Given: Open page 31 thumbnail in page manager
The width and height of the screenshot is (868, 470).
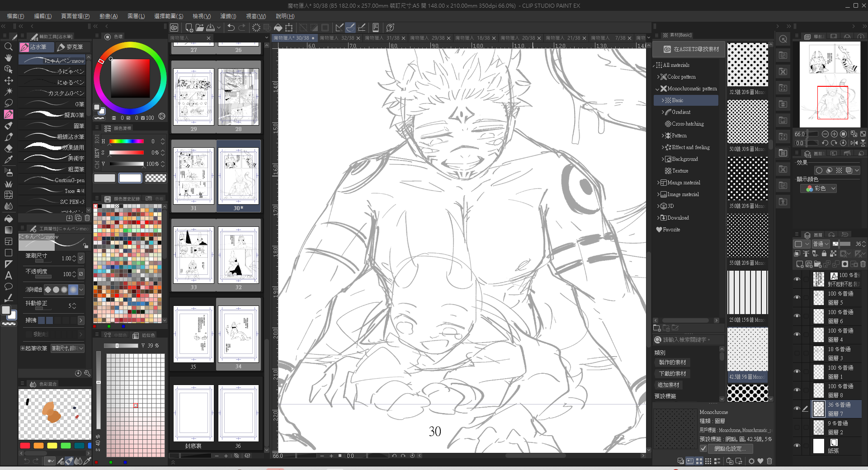Looking at the screenshot, I should coord(193,176).
